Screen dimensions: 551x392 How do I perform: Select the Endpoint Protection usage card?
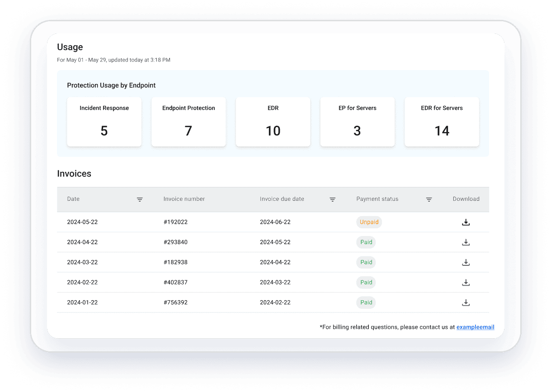click(x=188, y=122)
